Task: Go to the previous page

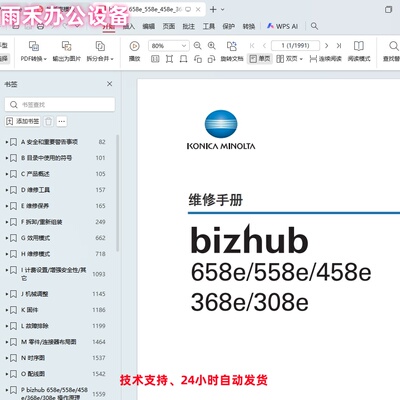Action: point(264,46)
